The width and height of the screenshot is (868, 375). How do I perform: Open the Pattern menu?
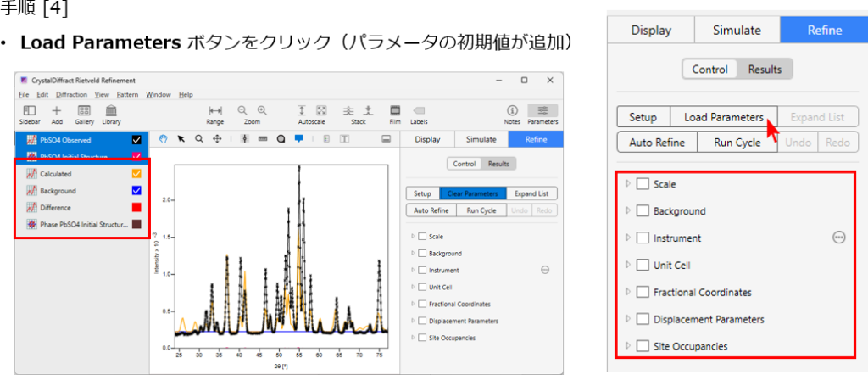tap(127, 94)
